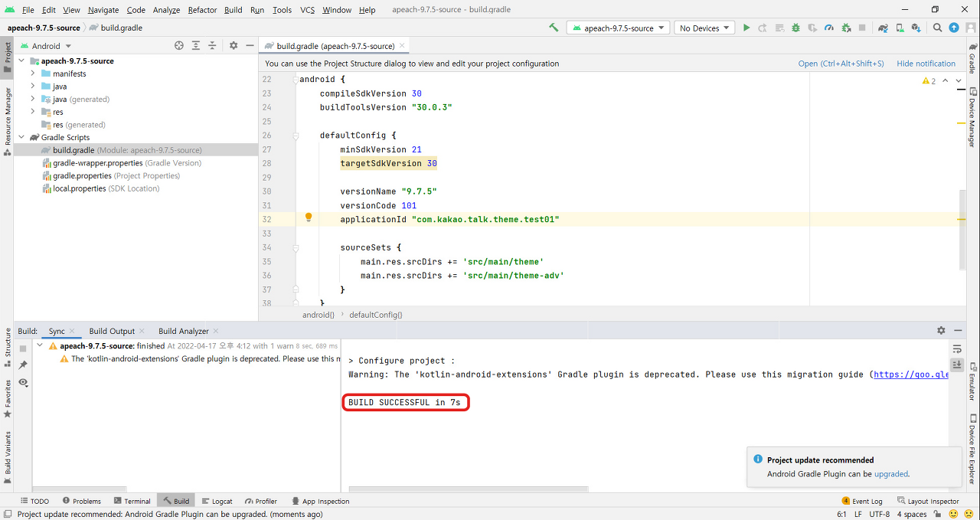Toggle Soft-Wrap in the build output
This screenshot has width=980, height=520.
pyautogui.click(x=955, y=347)
